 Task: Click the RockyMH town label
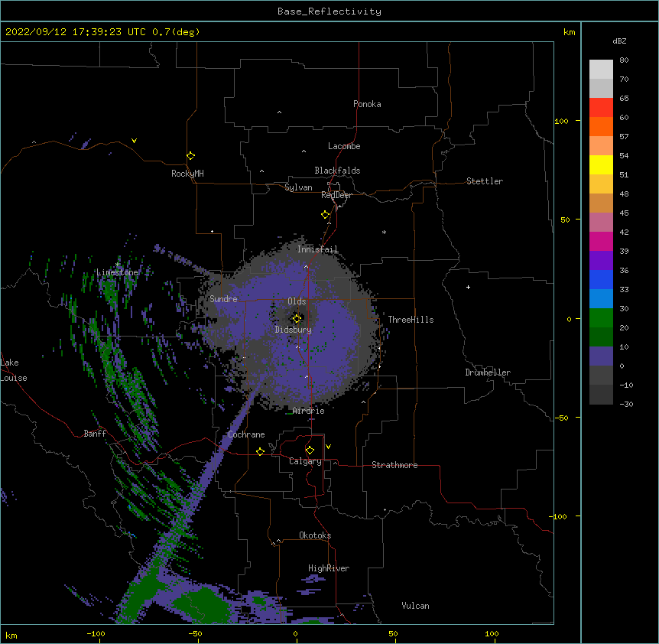click(x=187, y=174)
